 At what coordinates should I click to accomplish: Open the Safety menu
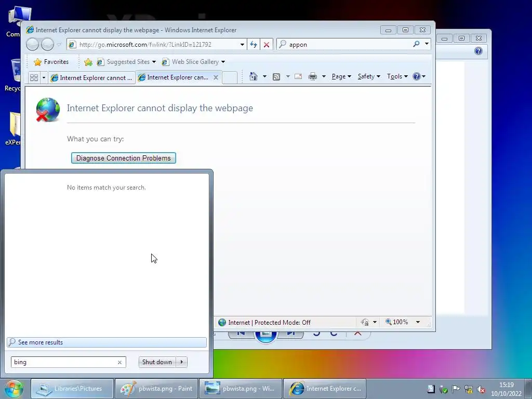pos(369,76)
